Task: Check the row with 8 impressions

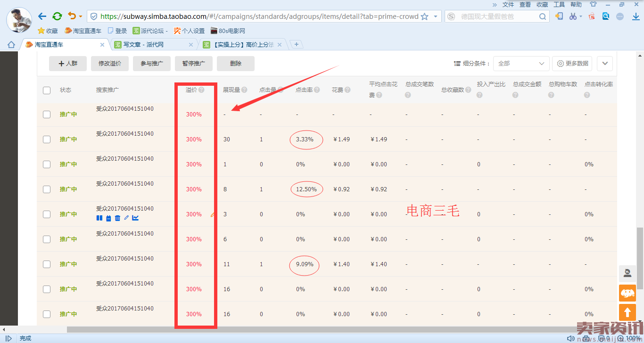Action: click(x=47, y=189)
